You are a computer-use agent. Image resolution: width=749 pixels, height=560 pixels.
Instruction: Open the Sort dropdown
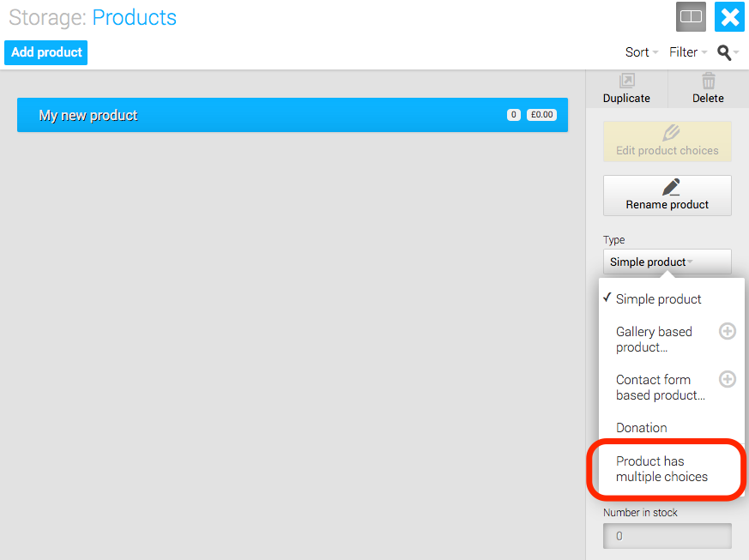642,52
